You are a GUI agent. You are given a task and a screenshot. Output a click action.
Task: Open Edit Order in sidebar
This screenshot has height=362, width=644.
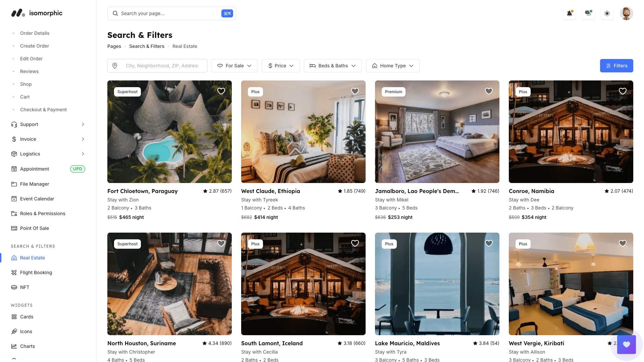coord(31,59)
